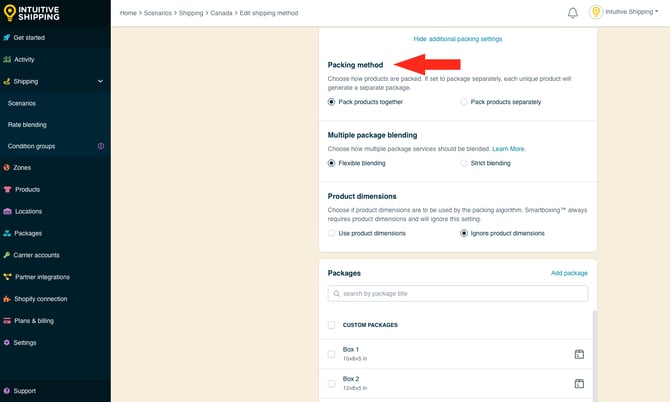The height and width of the screenshot is (402, 670).
Task: Click the Settings gear icon
Action: 7,342
